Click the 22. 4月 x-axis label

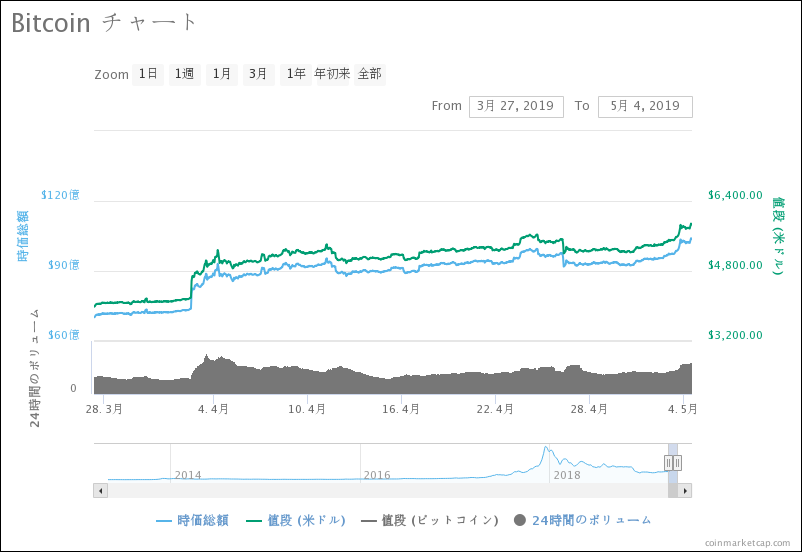coord(495,409)
